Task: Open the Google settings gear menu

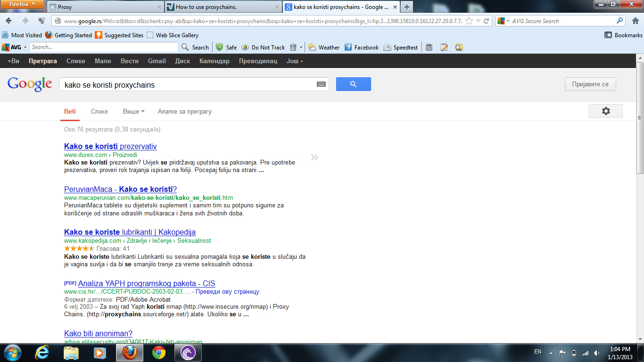Action: (606, 111)
